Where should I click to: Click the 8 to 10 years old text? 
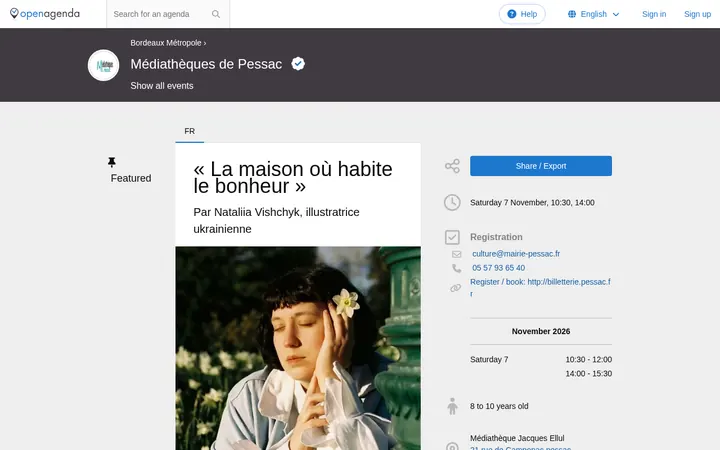tap(499, 406)
